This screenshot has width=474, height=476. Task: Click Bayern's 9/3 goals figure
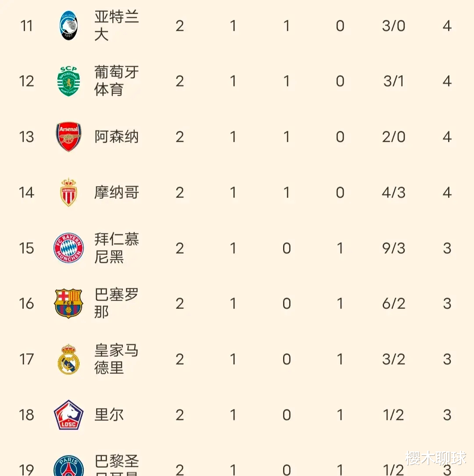[394, 248]
